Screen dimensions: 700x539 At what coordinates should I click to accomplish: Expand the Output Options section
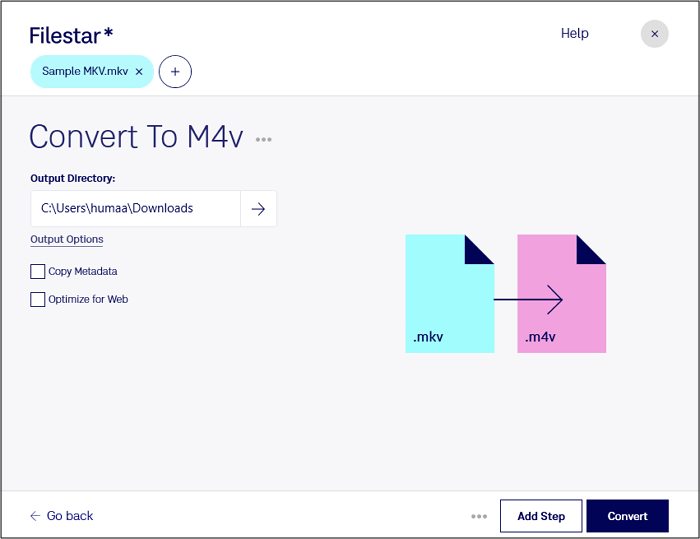pos(67,240)
